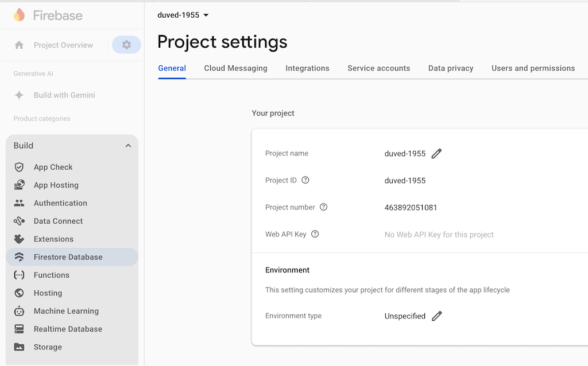The height and width of the screenshot is (366, 588).
Task: Click the Project settings page heading
Action: [222, 42]
